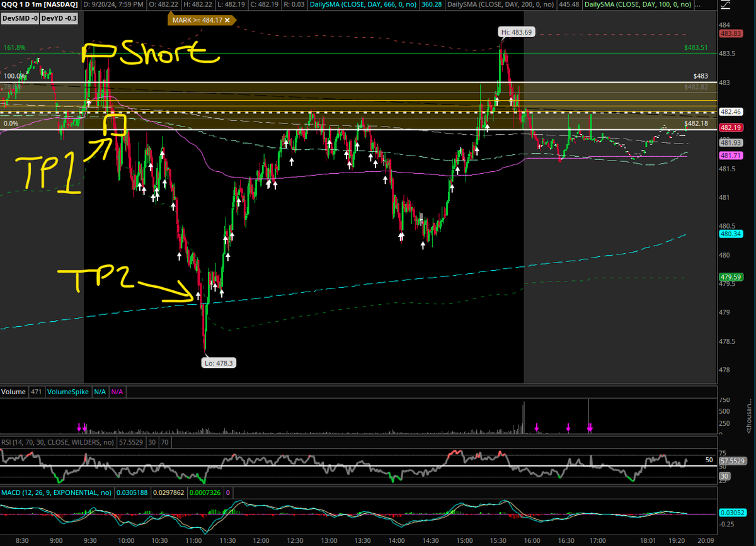Select the DevYD -0.3 study label
The image size is (756, 546).
[60, 20]
